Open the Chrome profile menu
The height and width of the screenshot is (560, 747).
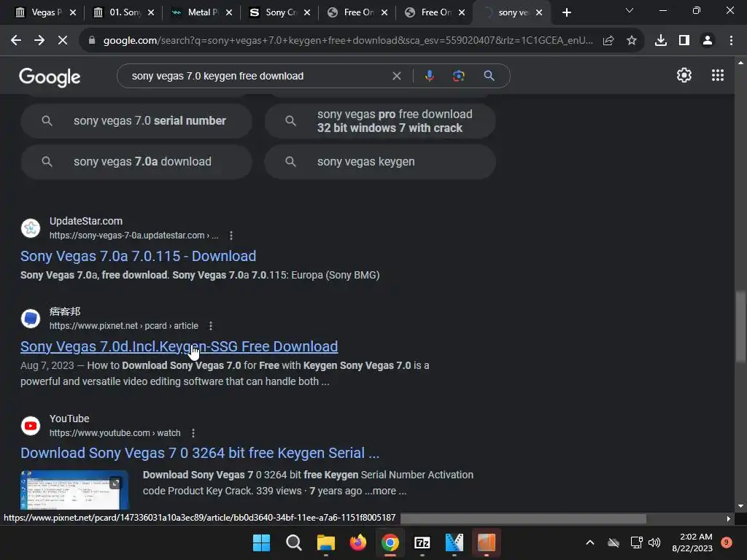coord(708,41)
